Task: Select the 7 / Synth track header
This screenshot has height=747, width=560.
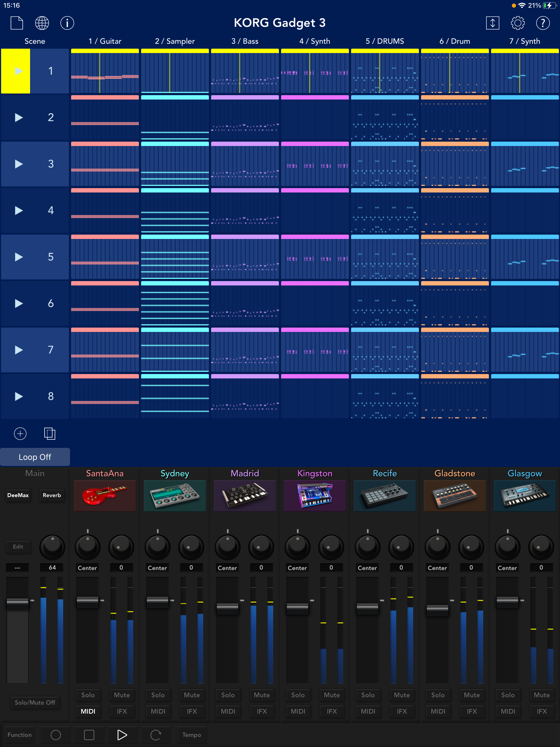Action: [x=524, y=41]
